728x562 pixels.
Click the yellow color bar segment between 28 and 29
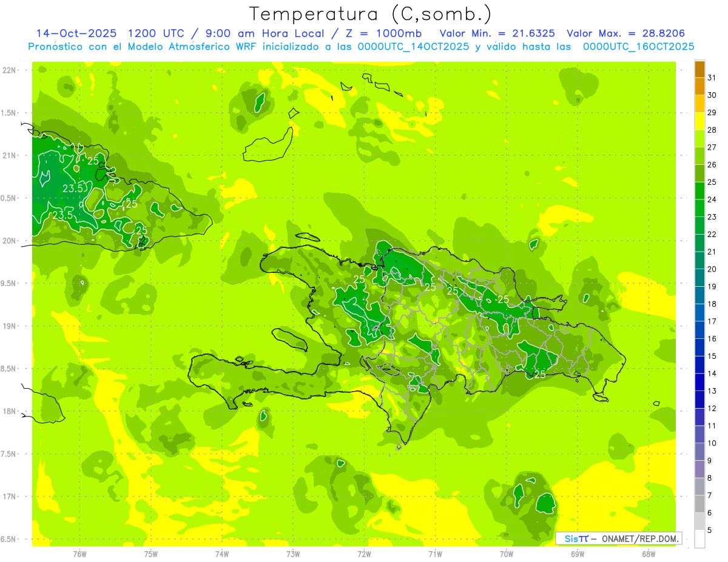point(699,121)
